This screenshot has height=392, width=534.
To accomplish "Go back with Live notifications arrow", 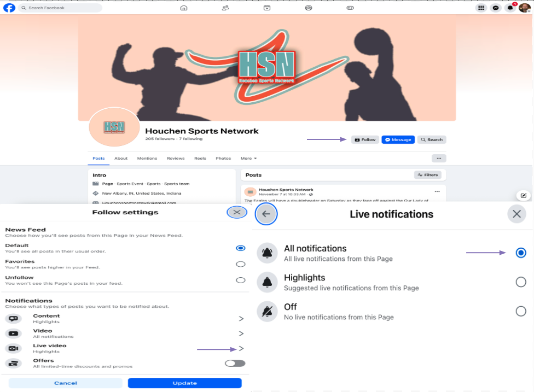I will [x=266, y=214].
